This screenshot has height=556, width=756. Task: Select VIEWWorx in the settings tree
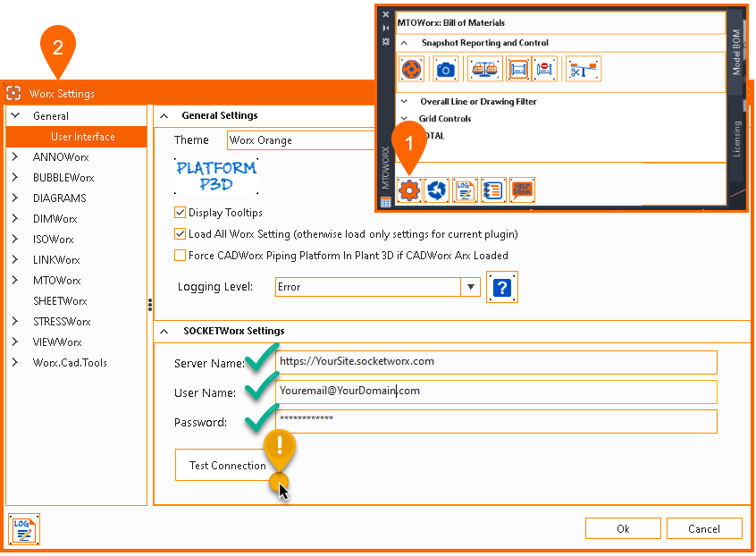57,342
